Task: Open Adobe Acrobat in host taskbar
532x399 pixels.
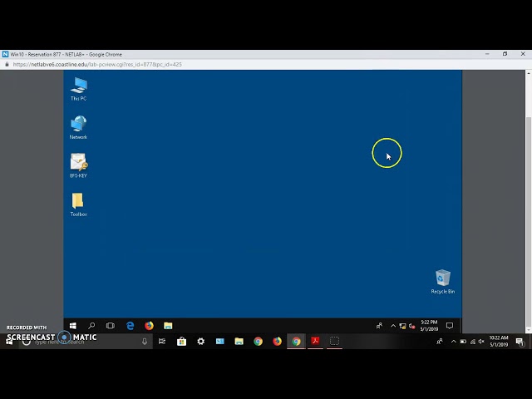Action: [315, 341]
